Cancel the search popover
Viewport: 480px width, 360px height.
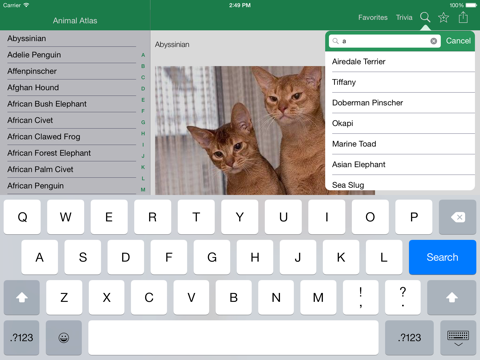pyautogui.click(x=458, y=41)
